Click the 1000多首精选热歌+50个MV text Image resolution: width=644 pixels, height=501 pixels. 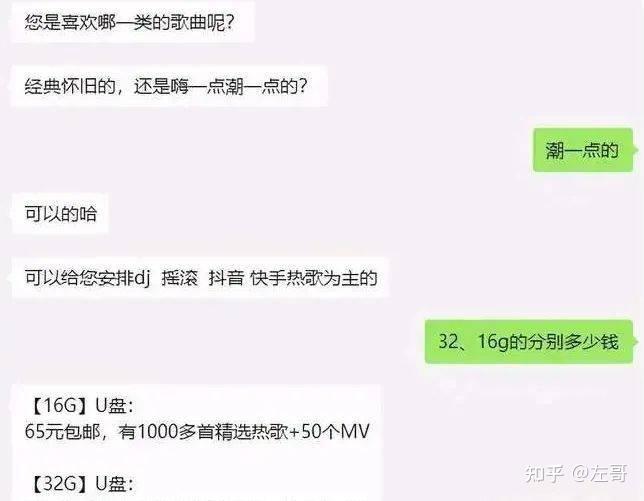[253, 432]
